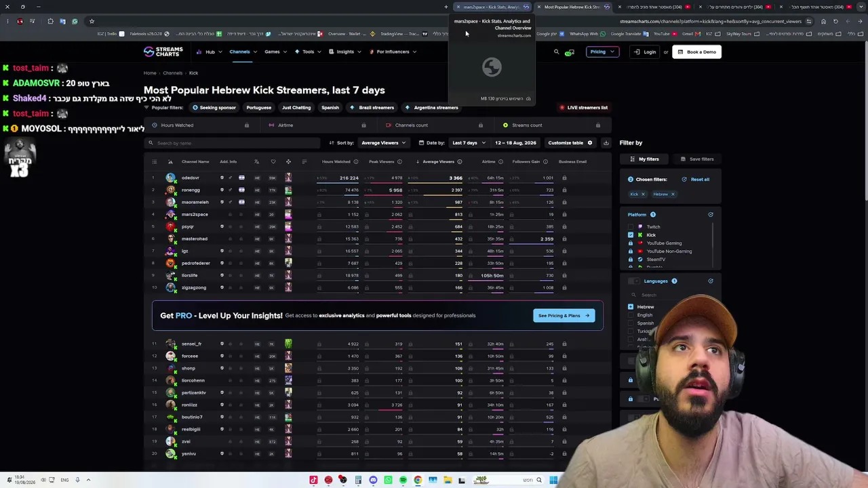Screen dimensions: 868x488
Task: Open the site search magnifier icon
Action: (557, 52)
